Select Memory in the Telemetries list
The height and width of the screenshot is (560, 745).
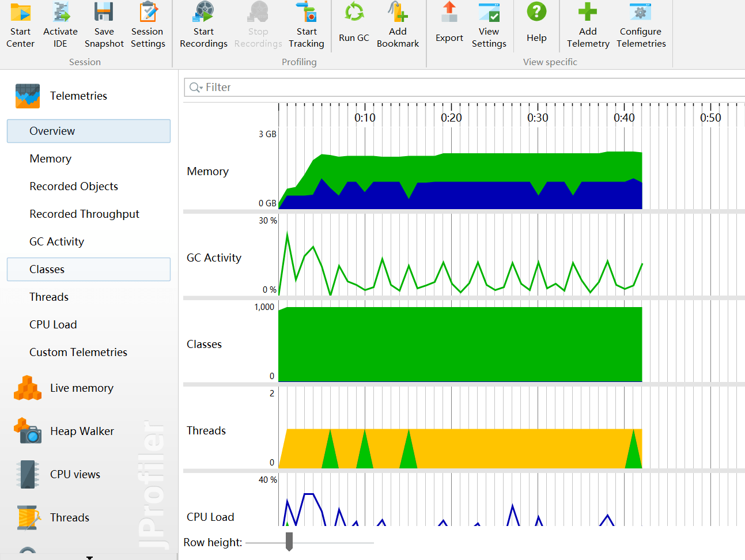point(51,159)
